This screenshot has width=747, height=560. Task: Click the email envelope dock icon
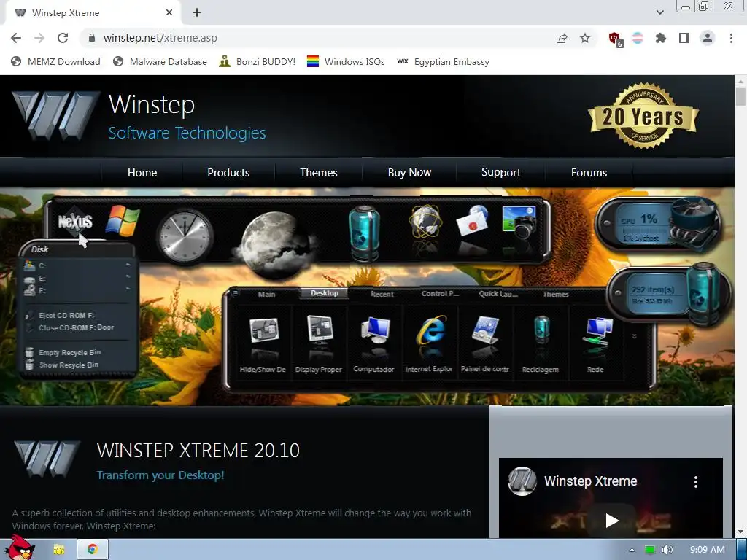(x=473, y=222)
